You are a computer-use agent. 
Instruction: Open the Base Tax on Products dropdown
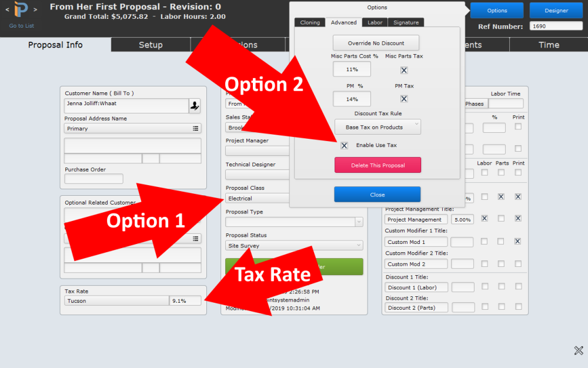[x=377, y=126]
